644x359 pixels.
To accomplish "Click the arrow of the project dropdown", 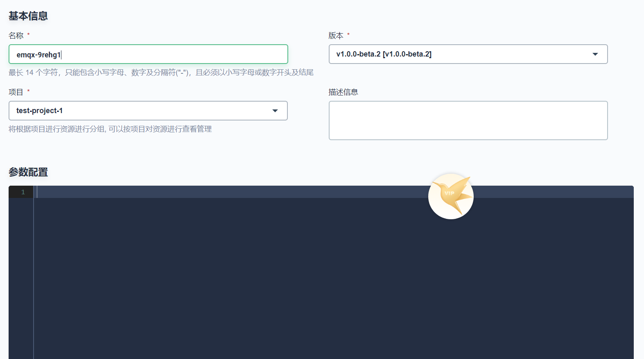I will (x=275, y=111).
